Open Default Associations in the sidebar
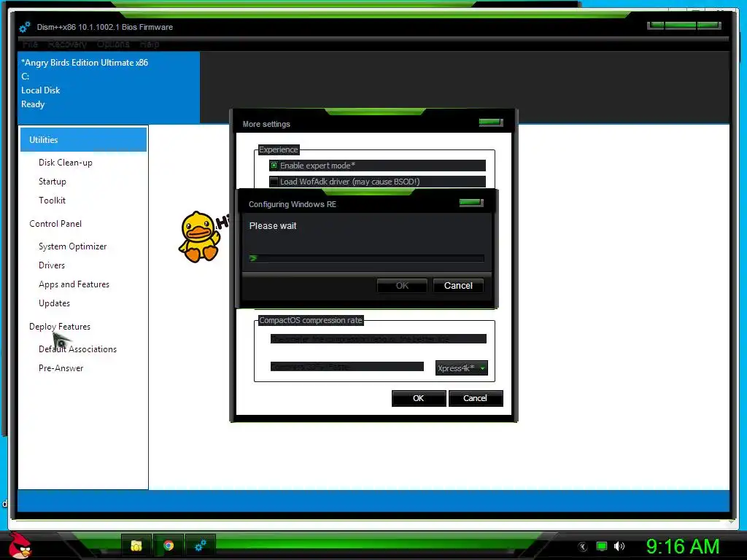 point(77,349)
